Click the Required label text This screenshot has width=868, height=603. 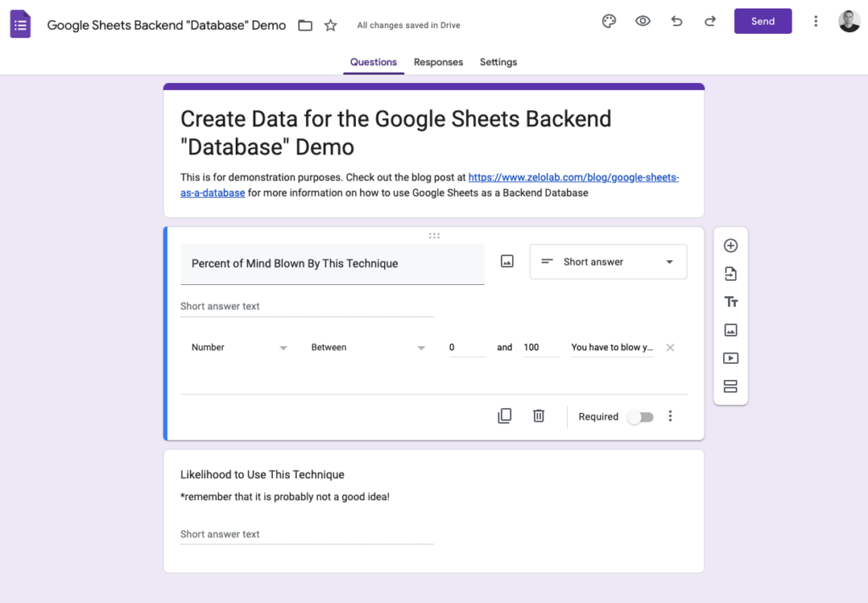pyautogui.click(x=598, y=417)
